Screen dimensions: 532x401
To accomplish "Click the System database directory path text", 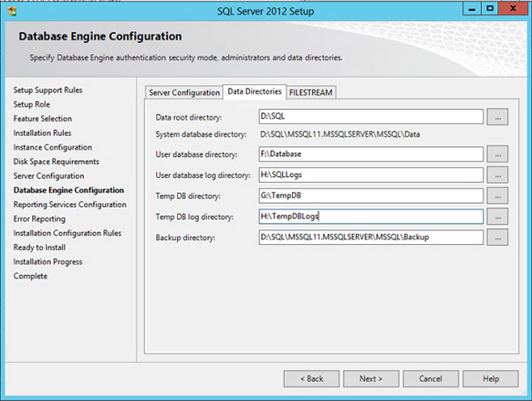I will (340, 134).
